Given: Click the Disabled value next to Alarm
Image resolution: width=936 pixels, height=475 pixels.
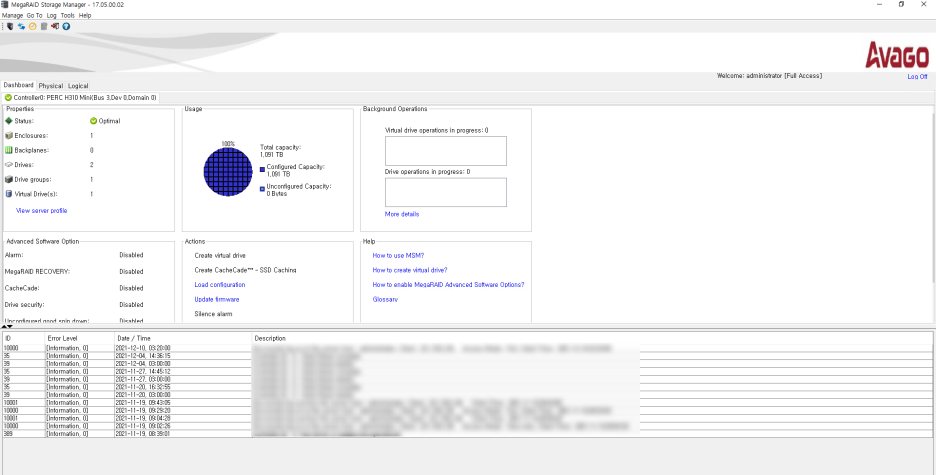Looking at the screenshot, I should (x=131, y=255).
